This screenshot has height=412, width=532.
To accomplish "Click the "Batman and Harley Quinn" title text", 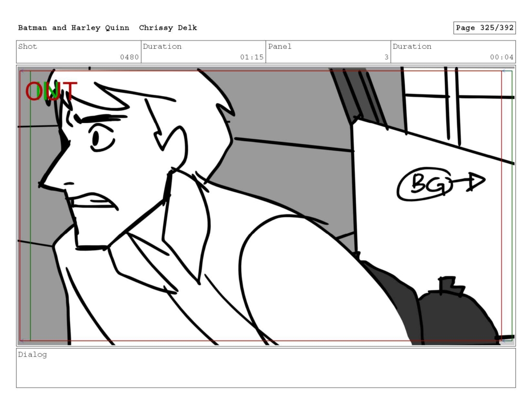I will (x=74, y=28).
